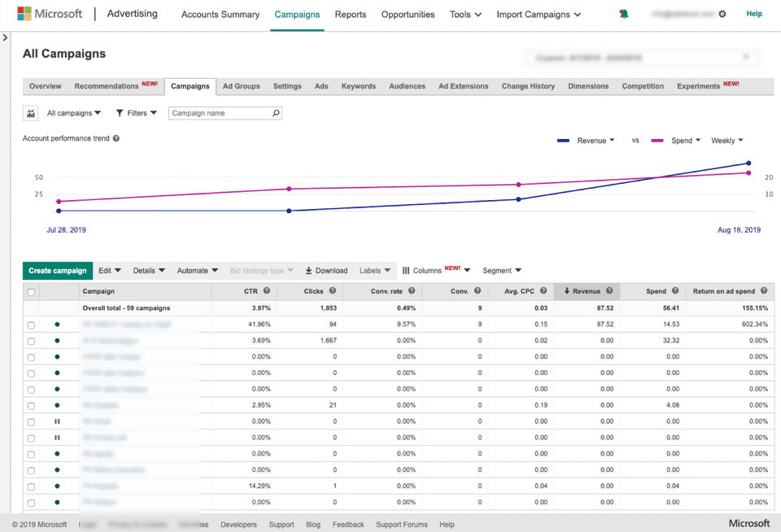
Task: Click Return on ad spend help icon
Action: coord(764,291)
